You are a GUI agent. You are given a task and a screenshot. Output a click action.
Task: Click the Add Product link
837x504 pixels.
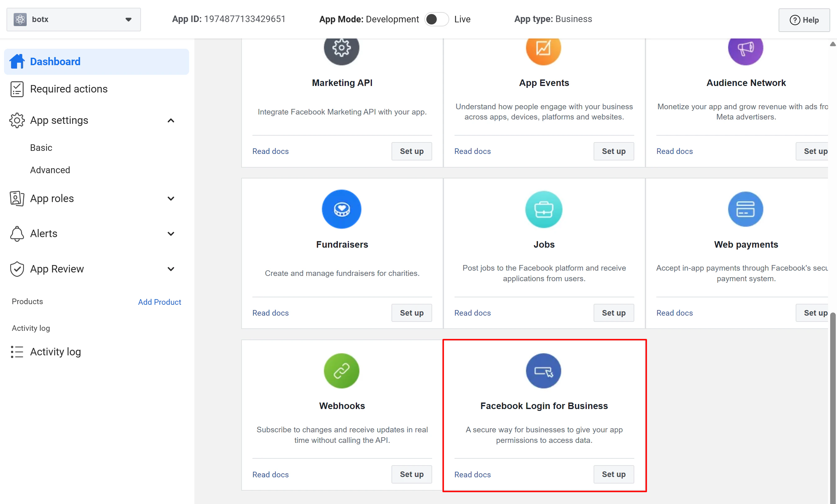[x=159, y=302]
